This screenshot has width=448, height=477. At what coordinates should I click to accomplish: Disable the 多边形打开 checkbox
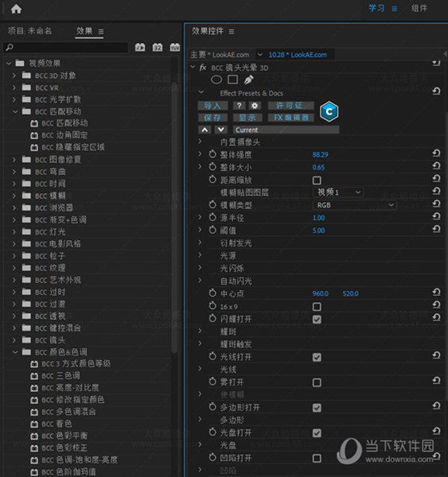(x=317, y=408)
